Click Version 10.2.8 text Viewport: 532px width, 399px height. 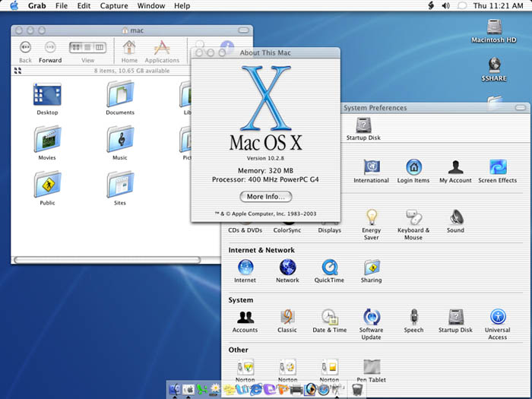tap(265, 158)
